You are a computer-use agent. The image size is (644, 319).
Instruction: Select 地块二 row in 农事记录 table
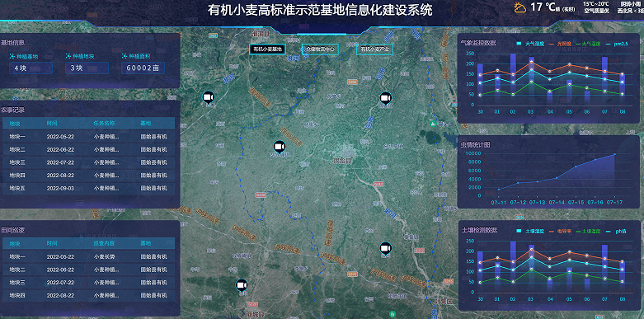click(89, 149)
